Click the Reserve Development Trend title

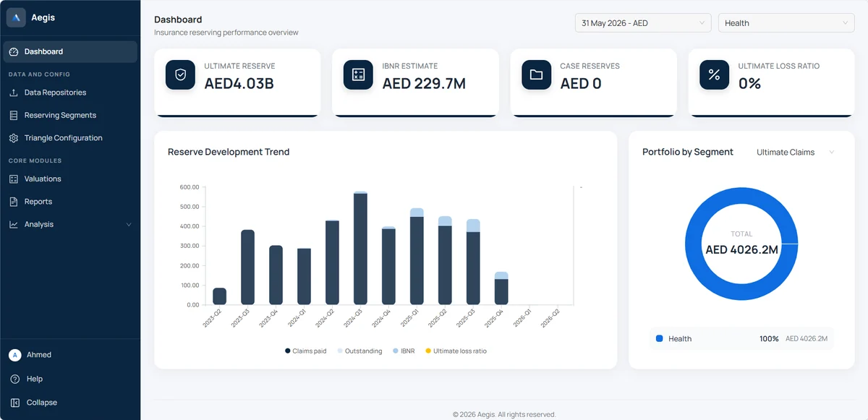pyautogui.click(x=229, y=152)
